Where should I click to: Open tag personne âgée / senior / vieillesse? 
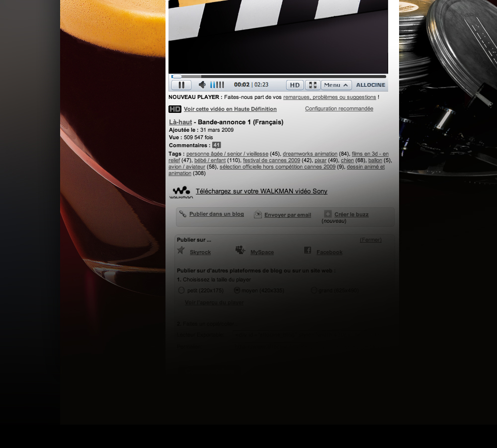(x=227, y=154)
